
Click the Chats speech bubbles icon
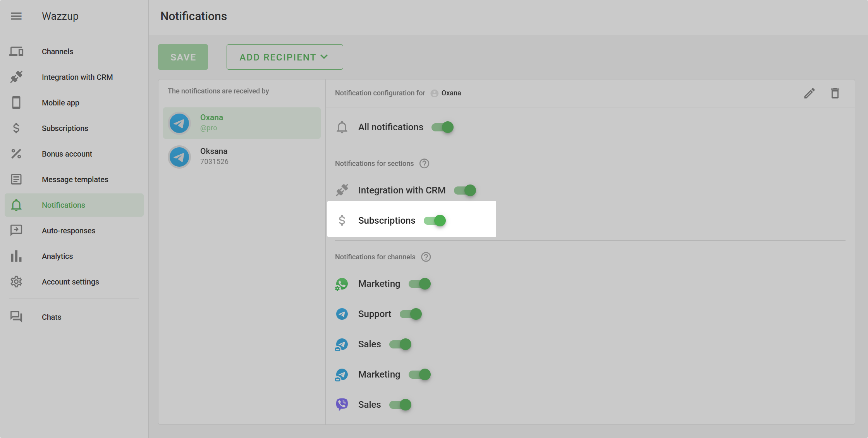click(x=16, y=317)
